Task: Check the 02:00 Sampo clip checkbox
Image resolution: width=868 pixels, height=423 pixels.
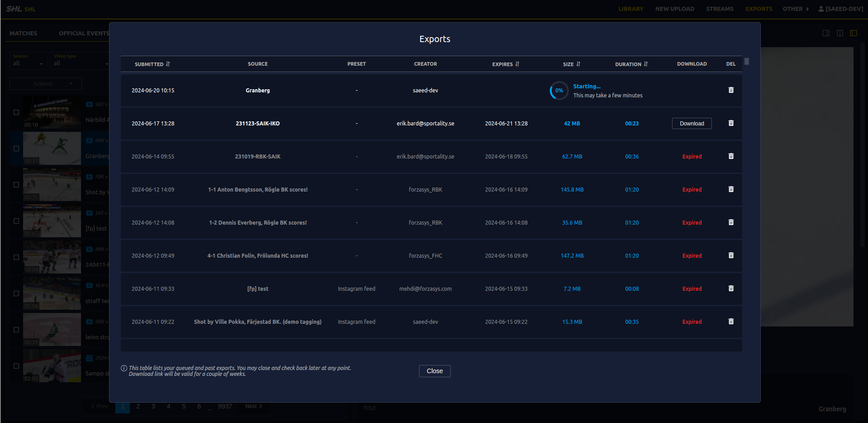Action: point(16,366)
